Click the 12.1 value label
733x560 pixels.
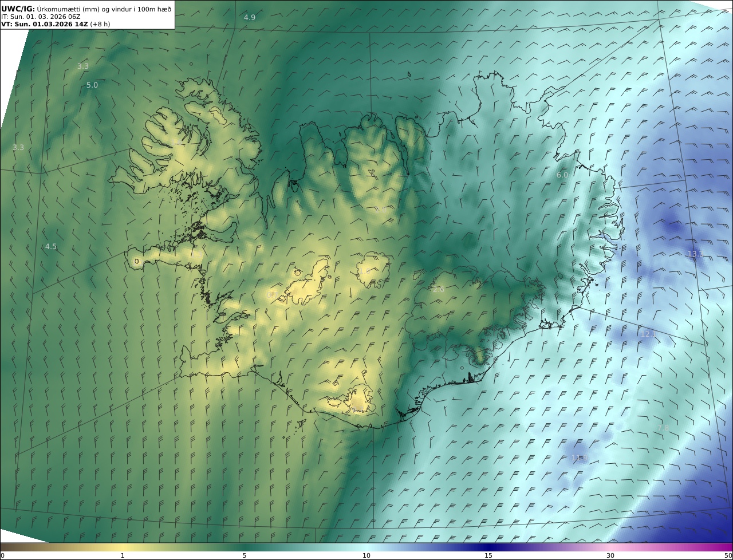point(648,334)
